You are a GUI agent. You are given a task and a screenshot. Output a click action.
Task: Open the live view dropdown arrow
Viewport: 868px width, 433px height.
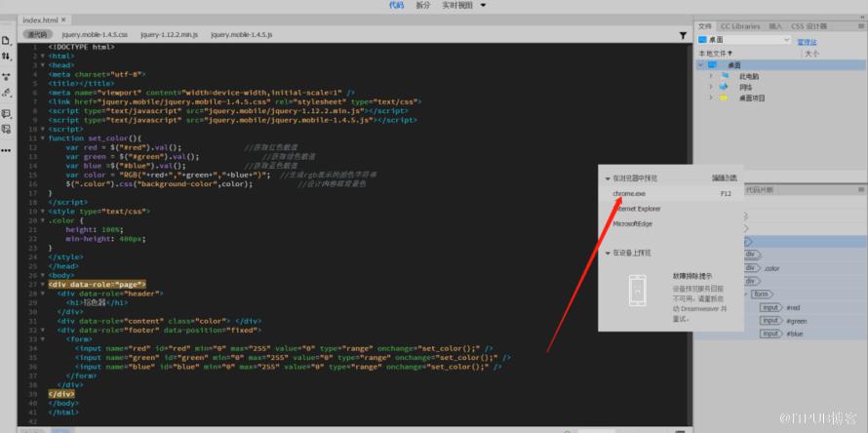(x=483, y=5)
